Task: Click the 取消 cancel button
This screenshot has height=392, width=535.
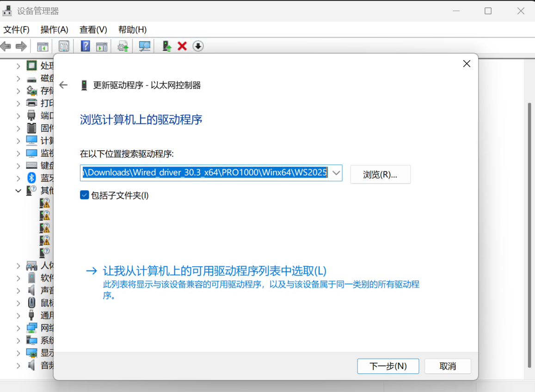Action: [448, 366]
